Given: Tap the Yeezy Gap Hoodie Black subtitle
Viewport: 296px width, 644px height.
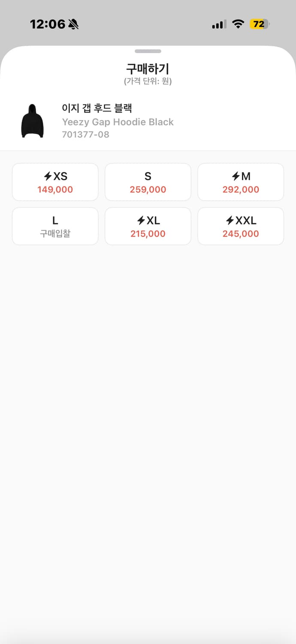Looking at the screenshot, I should coord(118,122).
